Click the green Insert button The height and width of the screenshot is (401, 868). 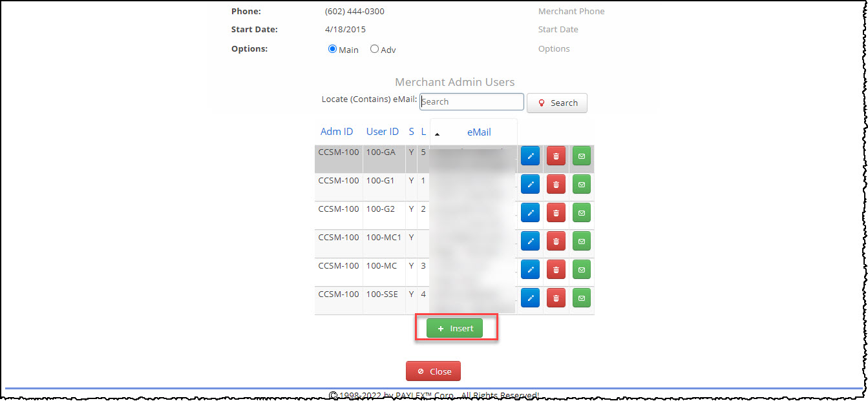coord(455,328)
